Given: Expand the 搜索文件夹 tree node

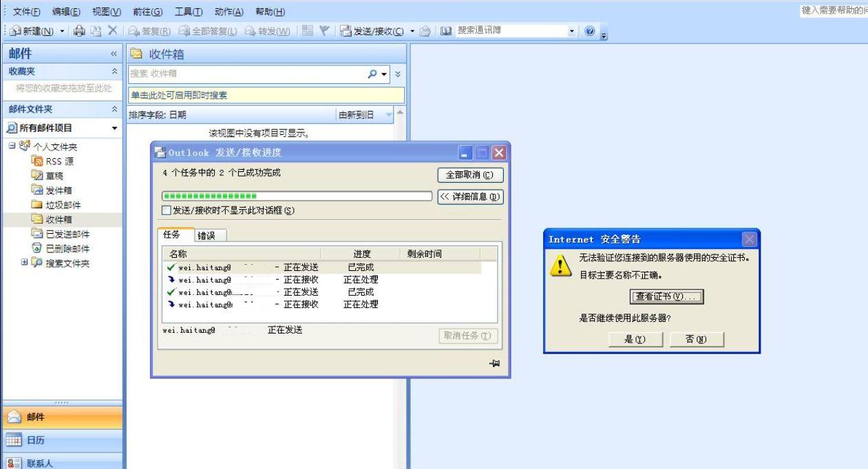Looking at the screenshot, I should (x=25, y=263).
